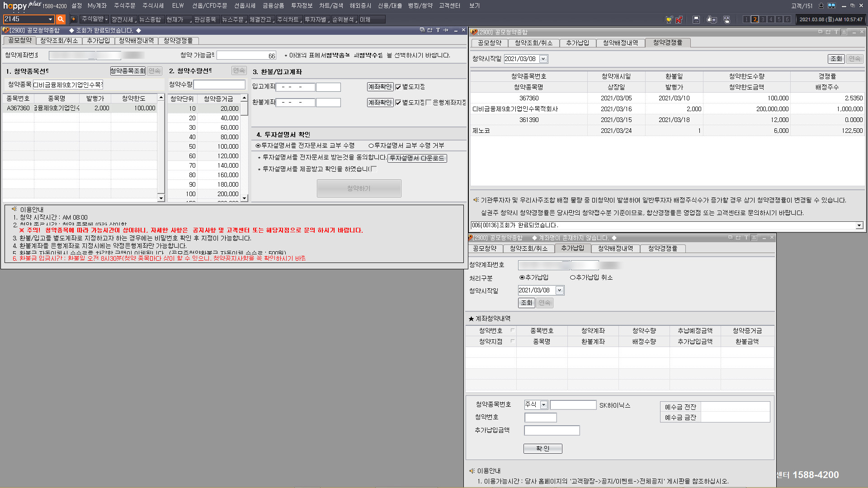Click the 청약수량 input field
Screen dimensions: 868x488
(219, 84)
